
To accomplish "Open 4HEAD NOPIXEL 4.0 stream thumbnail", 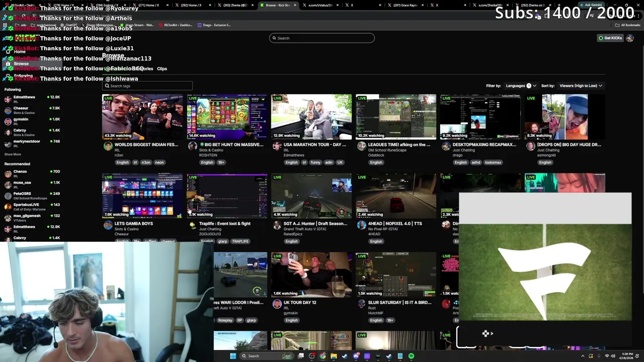I will [396, 196].
